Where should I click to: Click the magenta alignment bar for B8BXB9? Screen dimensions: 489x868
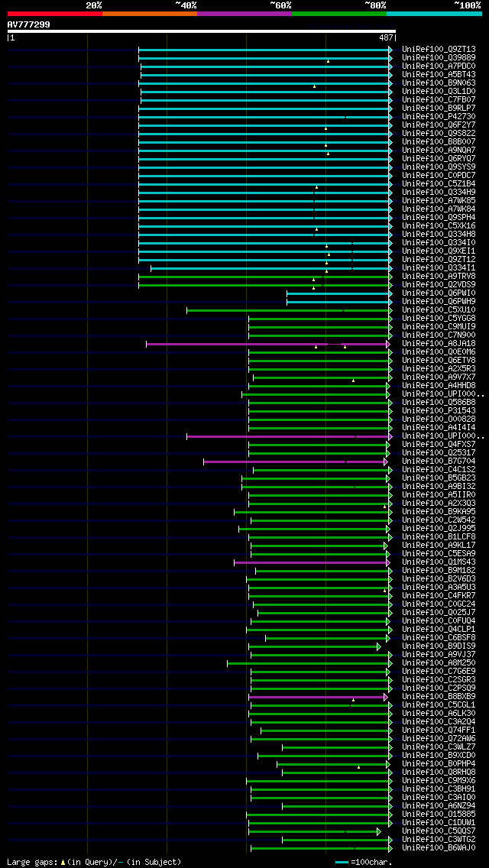(319, 697)
